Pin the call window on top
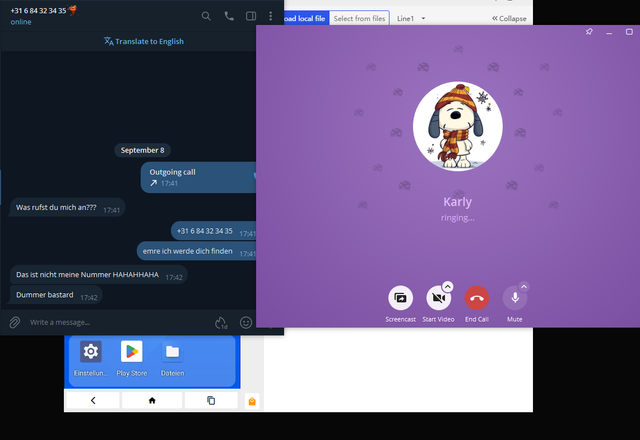640x440 pixels. point(589,32)
